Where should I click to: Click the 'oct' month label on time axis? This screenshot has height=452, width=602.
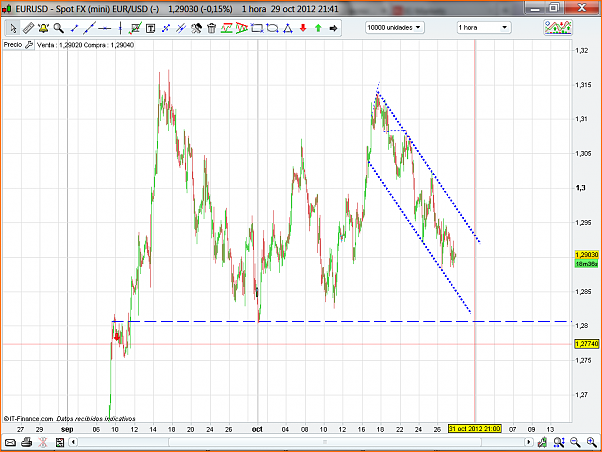257,429
